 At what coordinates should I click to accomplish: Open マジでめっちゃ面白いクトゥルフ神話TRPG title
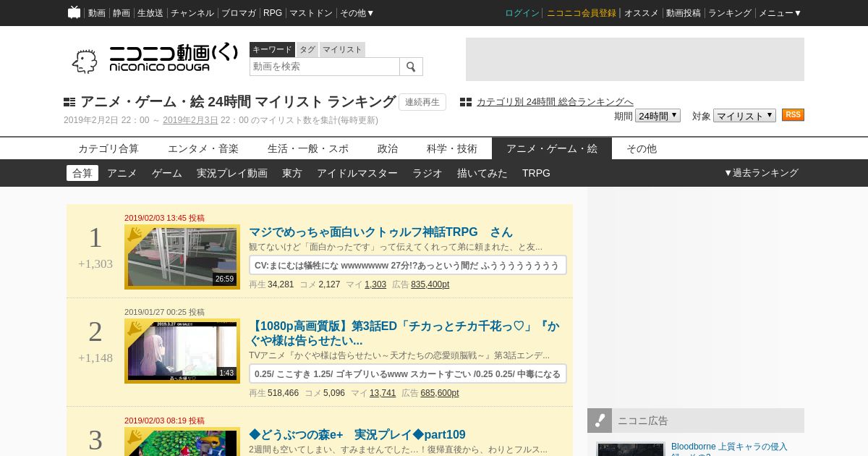coord(380,232)
